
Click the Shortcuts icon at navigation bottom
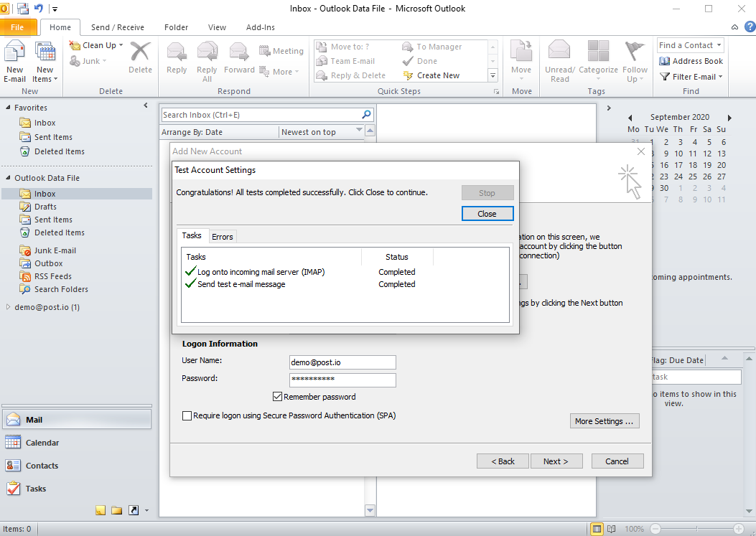pyautogui.click(x=134, y=510)
